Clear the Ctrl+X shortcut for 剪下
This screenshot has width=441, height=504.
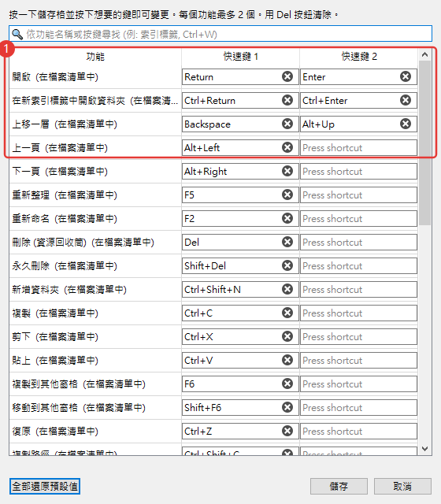tap(287, 336)
